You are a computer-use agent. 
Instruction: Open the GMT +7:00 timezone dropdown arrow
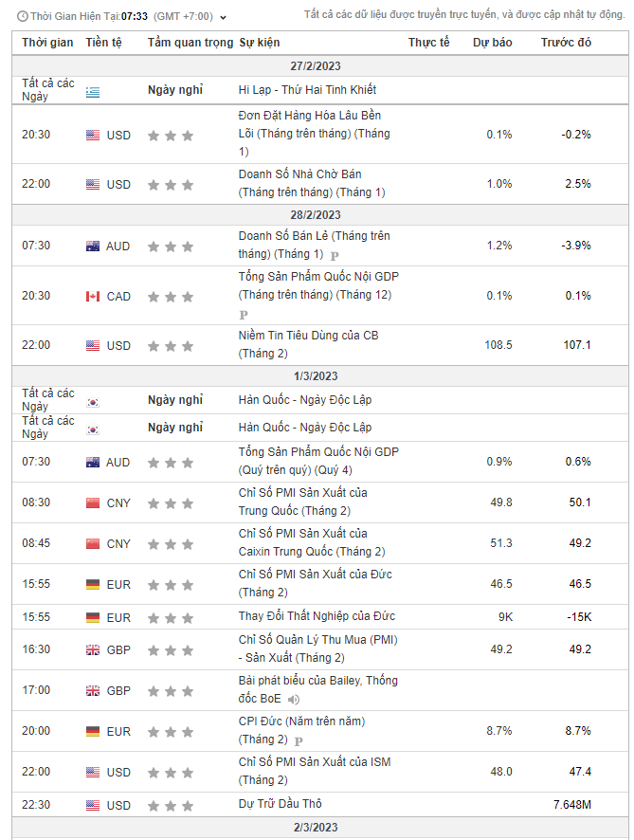pos(224,17)
